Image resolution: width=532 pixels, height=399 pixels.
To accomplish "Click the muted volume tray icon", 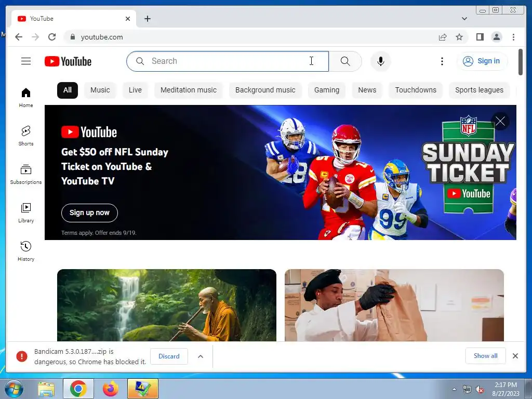I will click(x=480, y=390).
